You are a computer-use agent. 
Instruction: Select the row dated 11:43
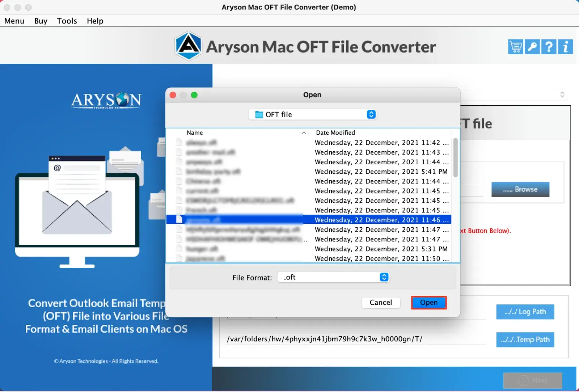[309, 152]
